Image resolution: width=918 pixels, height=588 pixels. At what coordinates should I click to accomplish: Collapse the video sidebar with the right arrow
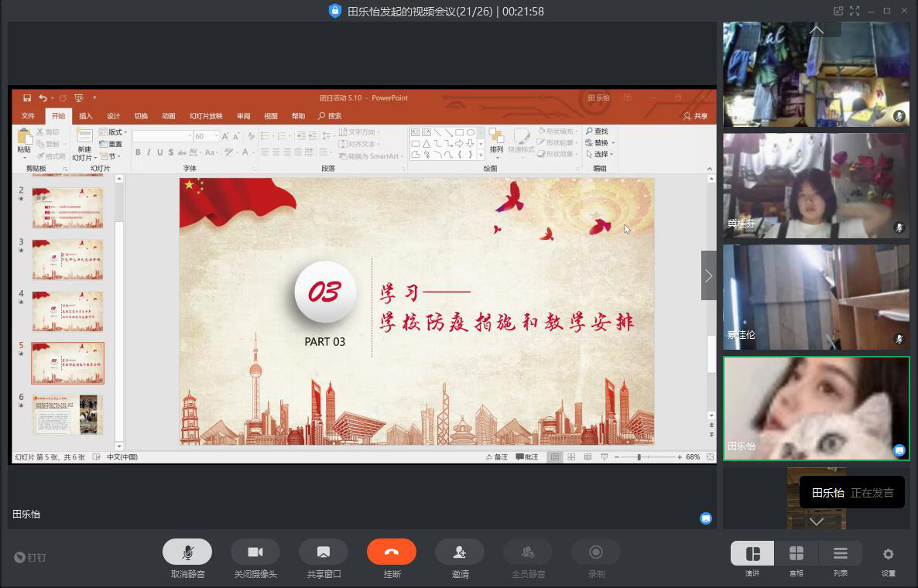pos(708,275)
